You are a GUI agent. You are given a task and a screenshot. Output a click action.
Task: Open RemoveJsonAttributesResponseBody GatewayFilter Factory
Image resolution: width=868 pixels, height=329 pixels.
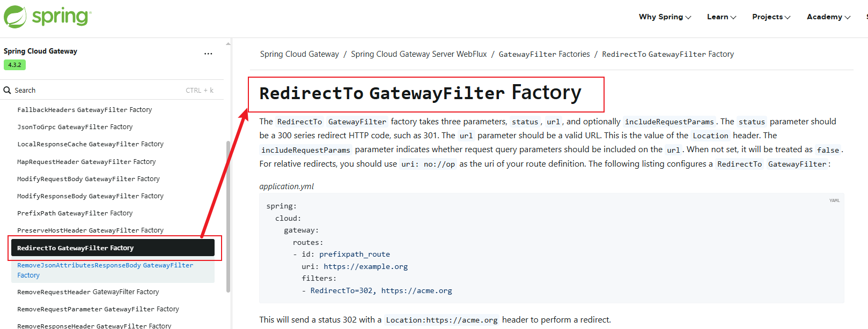click(113, 270)
